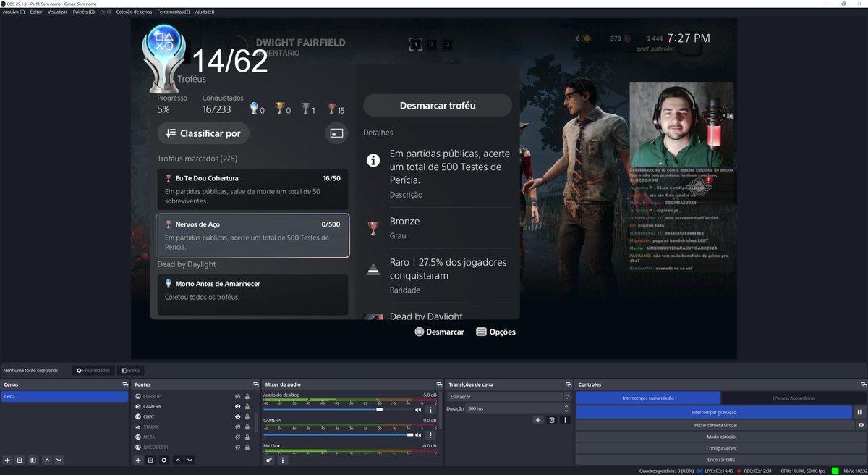Hide the CHAT source via its eye icon
The image size is (868, 475).
tap(237, 416)
